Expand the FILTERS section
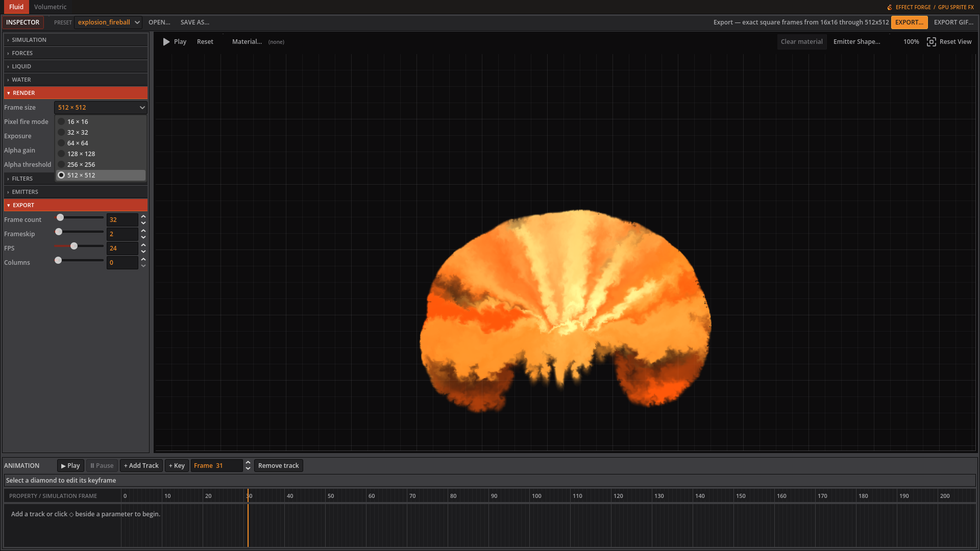This screenshot has width=980, height=551. 30,179
